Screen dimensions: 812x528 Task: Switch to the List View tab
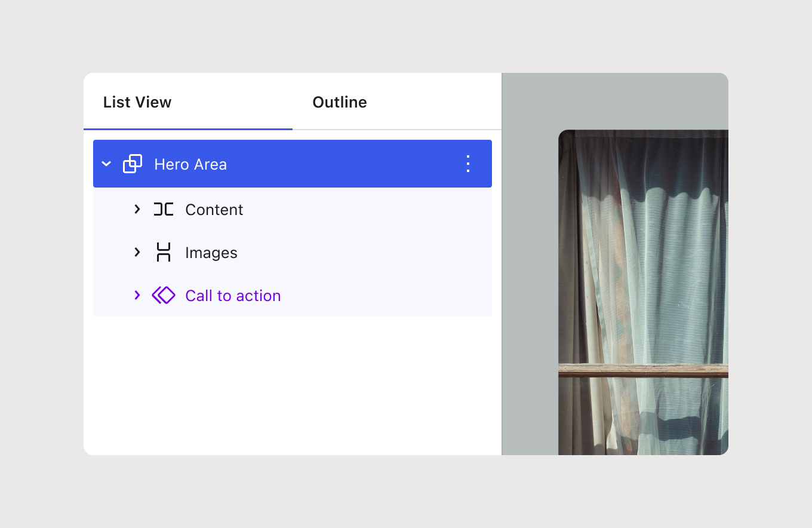(137, 102)
